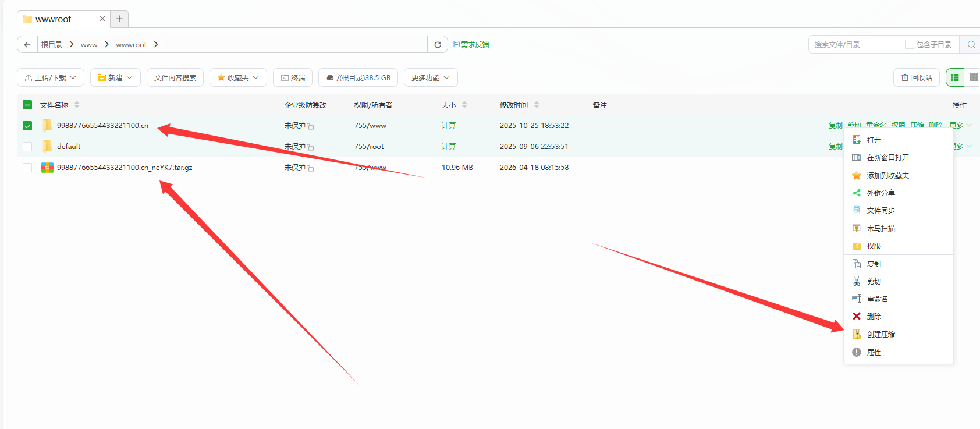Check the default folder checkbox
This screenshot has width=980, height=429.
click(x=27, y=147)
